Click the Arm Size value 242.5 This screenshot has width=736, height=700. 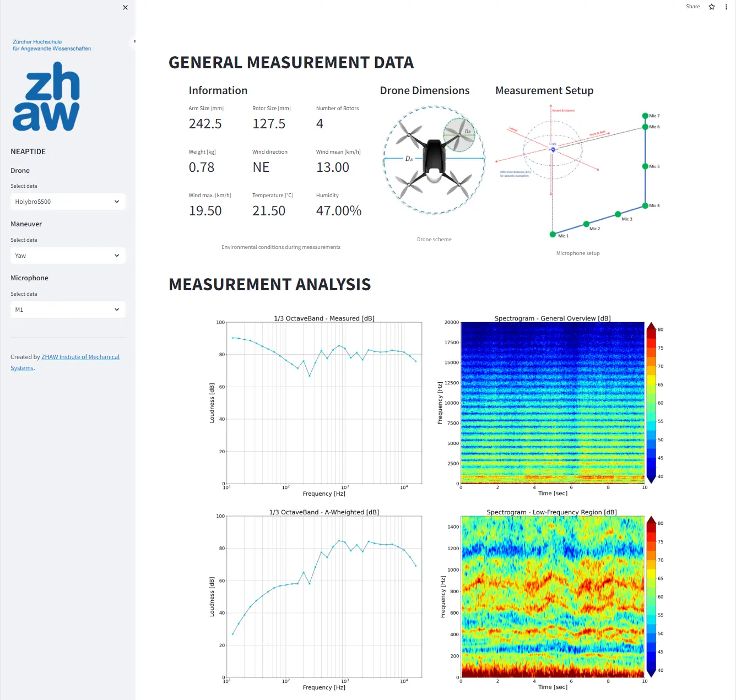[205, 124]
